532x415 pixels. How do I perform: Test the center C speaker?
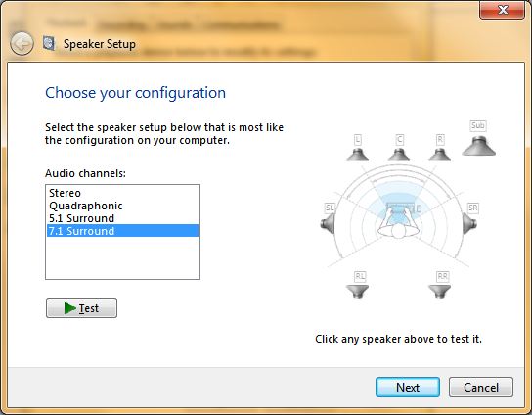pyautogui.click(x=399, y=155)
